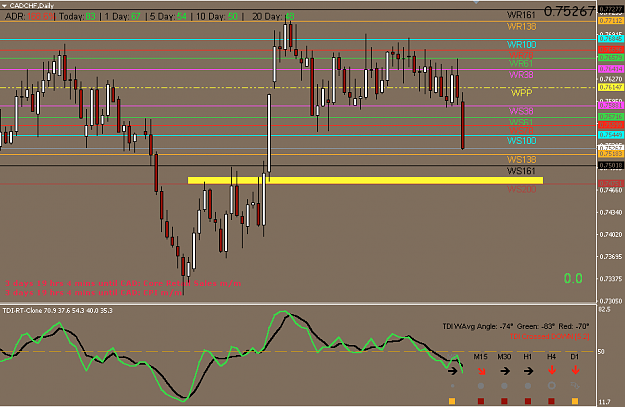Image resolution: width=625 pixels, height=407 pixels.
Task: Click the WS100 level label
Action: point(521,141)
